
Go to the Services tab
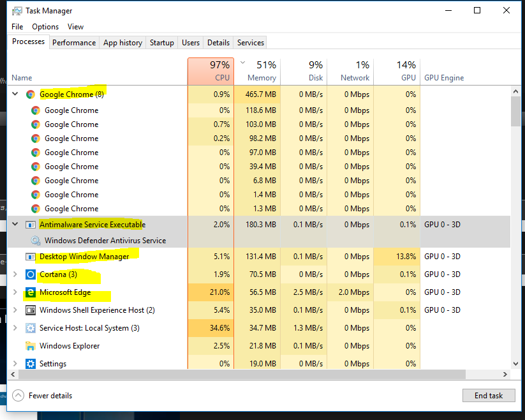(251, 43)
